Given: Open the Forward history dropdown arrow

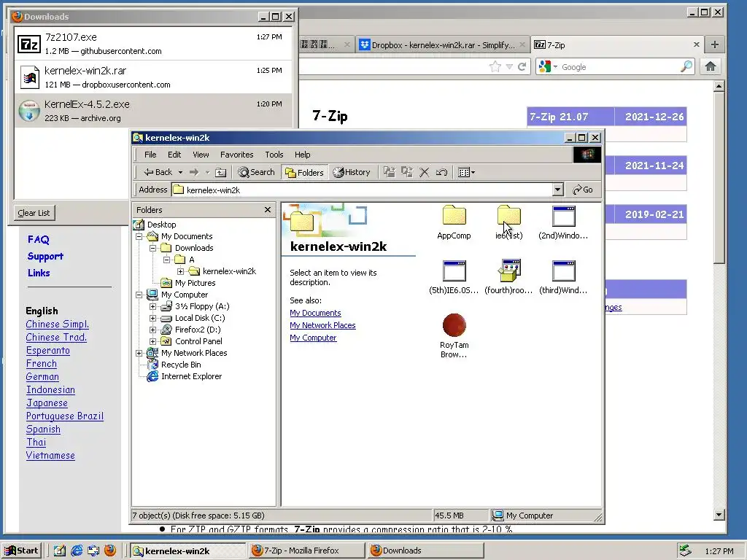Looking at the screenshot, I should (x=207, y=172).
